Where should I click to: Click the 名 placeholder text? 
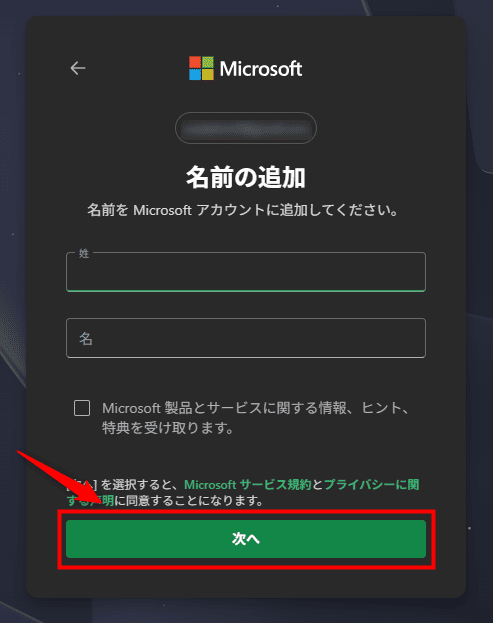[86, 339]
